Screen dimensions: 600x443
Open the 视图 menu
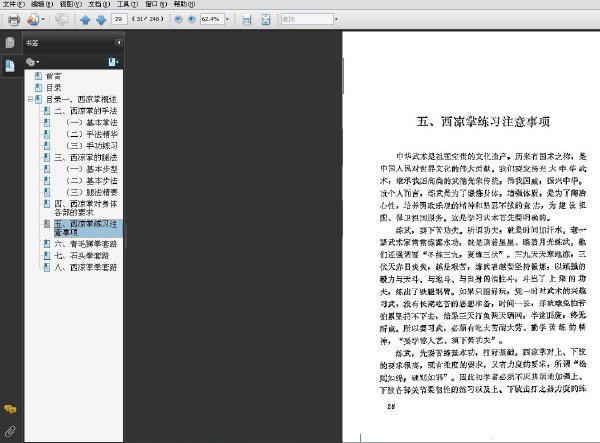point(71,4)
